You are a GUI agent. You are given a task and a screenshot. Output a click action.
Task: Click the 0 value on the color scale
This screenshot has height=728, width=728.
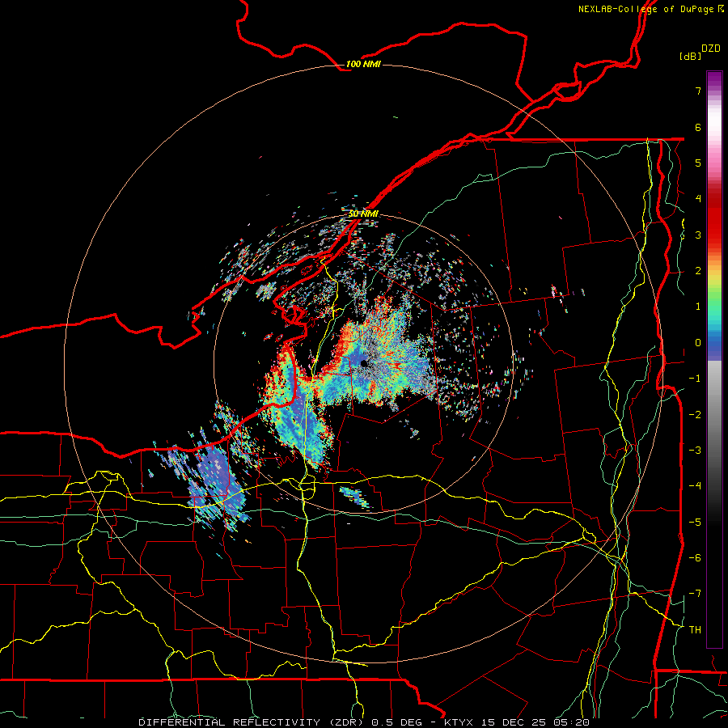698,343
